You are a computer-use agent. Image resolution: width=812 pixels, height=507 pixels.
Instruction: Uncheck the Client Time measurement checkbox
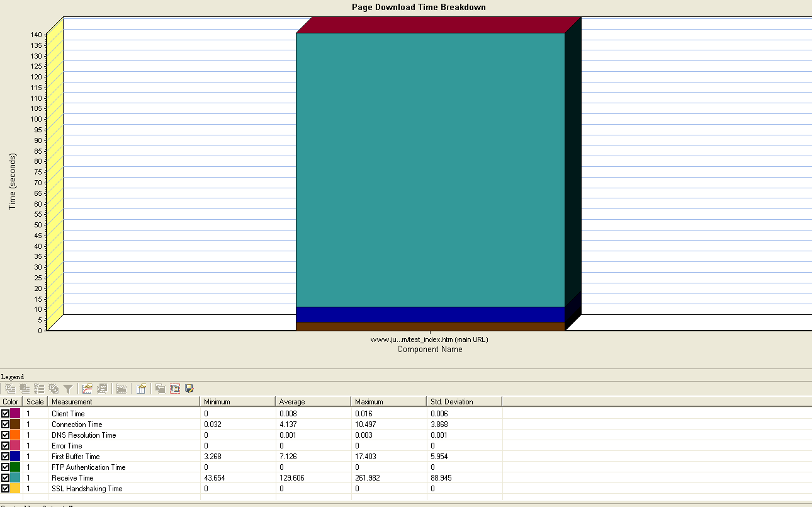[6, 413]
